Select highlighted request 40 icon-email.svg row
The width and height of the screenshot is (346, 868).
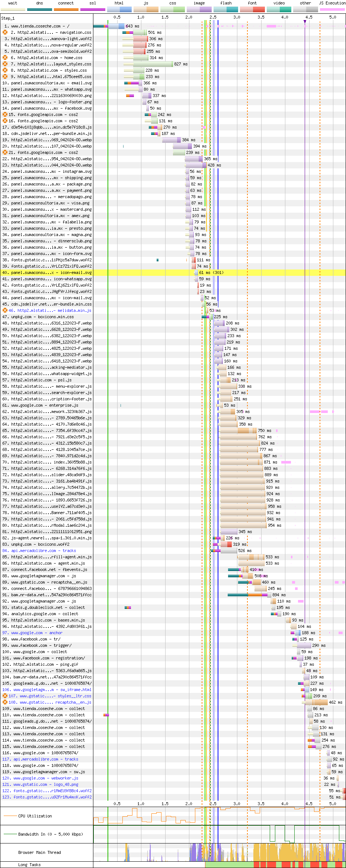51,272
